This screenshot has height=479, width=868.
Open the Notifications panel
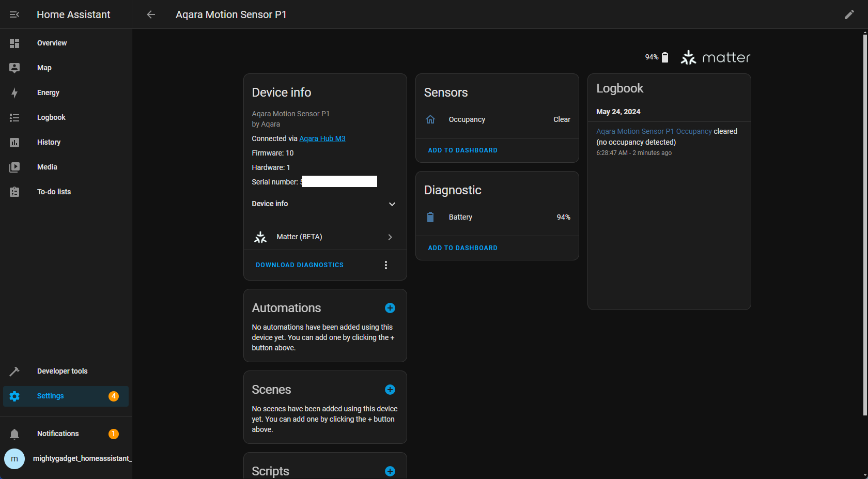58,434
